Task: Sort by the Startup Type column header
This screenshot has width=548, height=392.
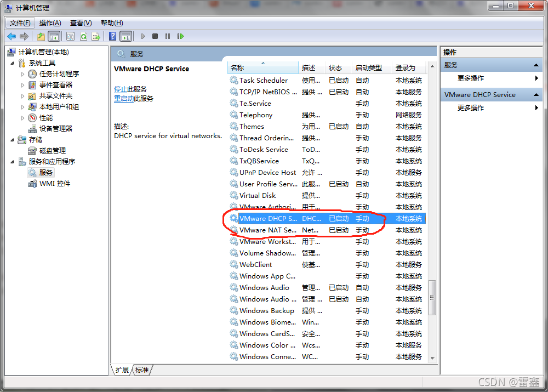Action: tap(372, 68)
